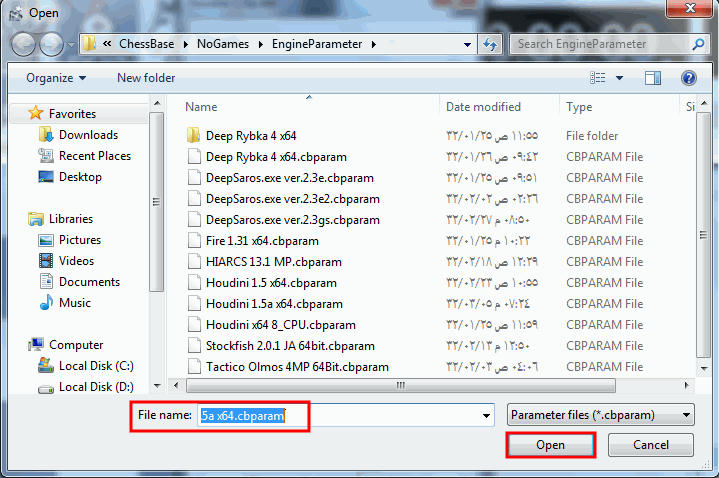Click the Cancel button
Screen dimensions: 719x478
651,445
